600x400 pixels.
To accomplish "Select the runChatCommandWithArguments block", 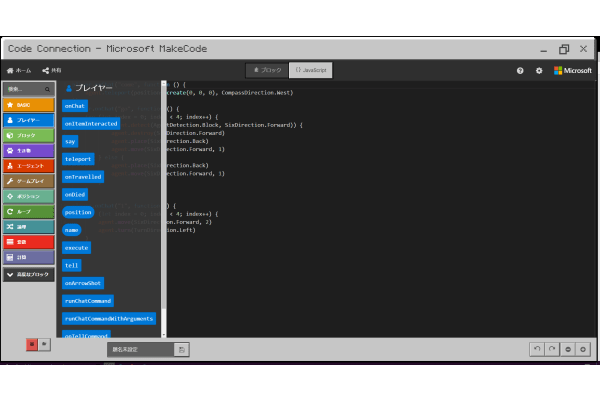I will [x=109, y=318].
